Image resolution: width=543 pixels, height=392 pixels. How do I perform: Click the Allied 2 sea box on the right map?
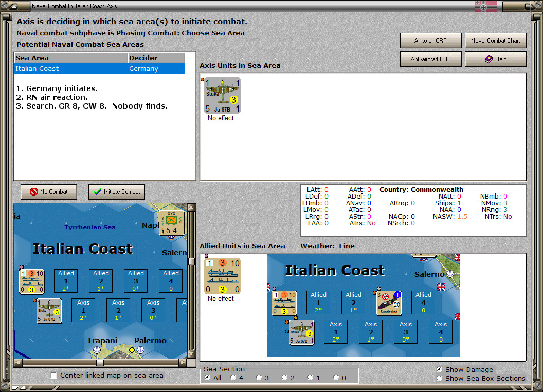click(x=353, y=302)
